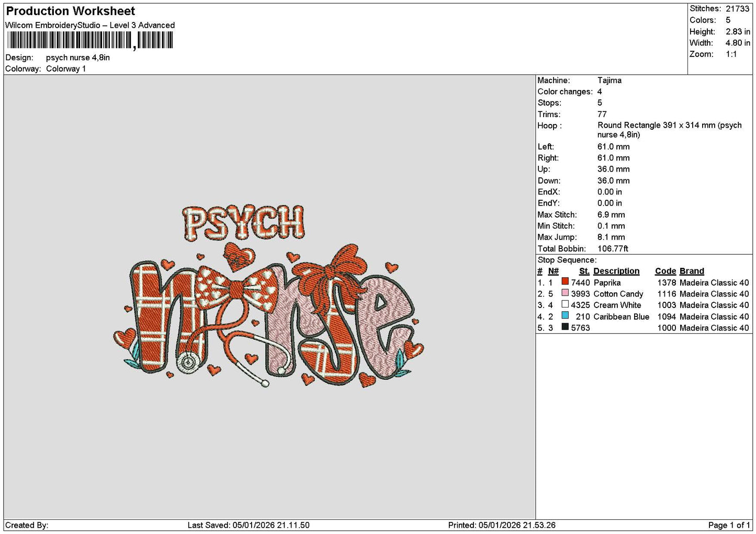The width and height of the screenshot is (756, 534).
Task: Select the Trims value '77'
Action: pos(602,114)
